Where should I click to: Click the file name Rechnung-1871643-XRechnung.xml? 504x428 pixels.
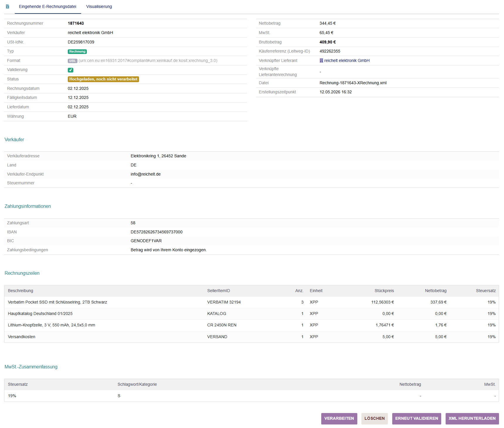353,83
